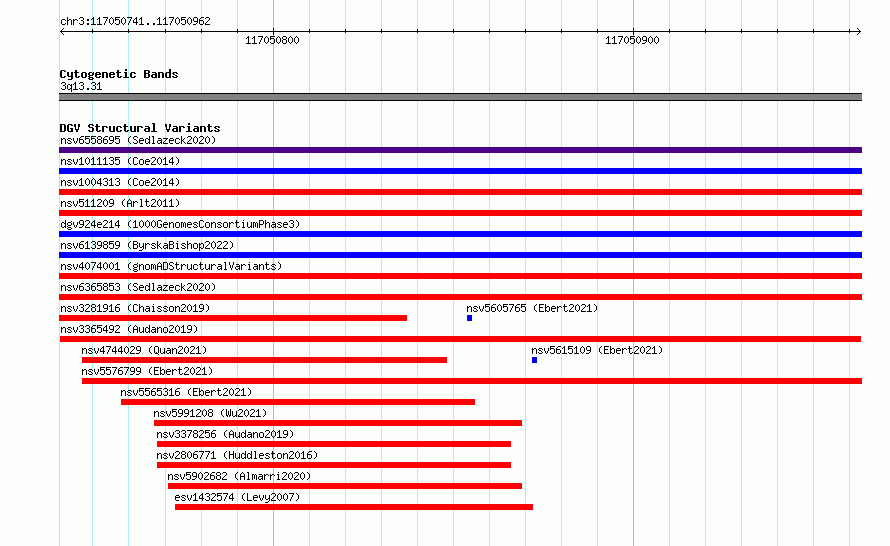Click the red nsv6365853 variant bar

[x=460, y=297]
